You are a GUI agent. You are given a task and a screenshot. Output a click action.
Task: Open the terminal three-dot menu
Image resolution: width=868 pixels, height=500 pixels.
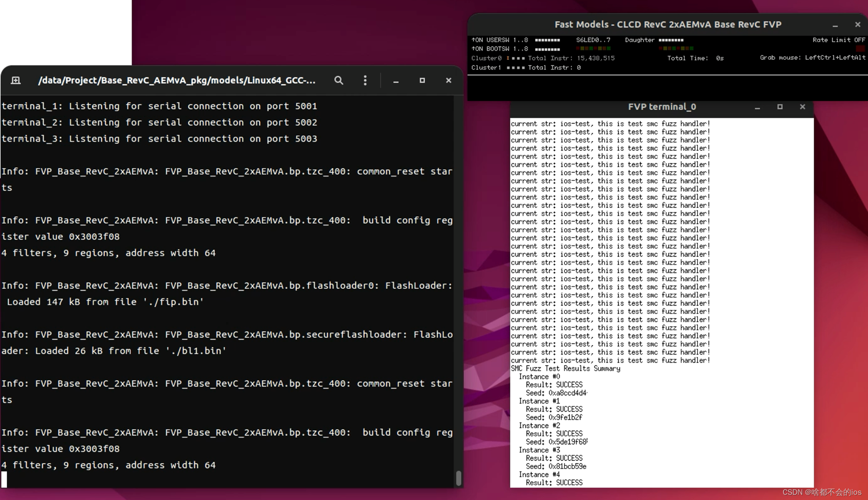pos(365,81)
